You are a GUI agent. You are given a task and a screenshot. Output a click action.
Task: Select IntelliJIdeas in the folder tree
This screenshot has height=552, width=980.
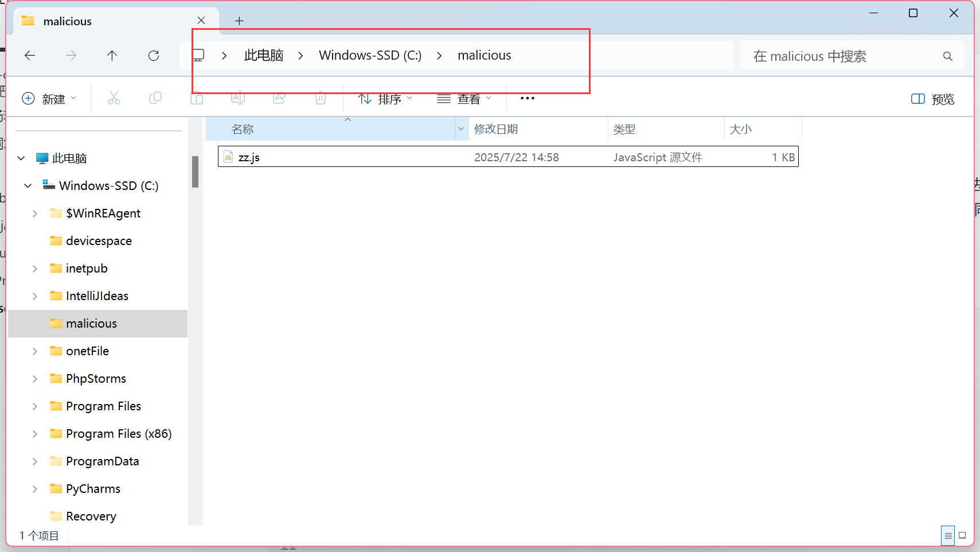[x=97, y=296]
